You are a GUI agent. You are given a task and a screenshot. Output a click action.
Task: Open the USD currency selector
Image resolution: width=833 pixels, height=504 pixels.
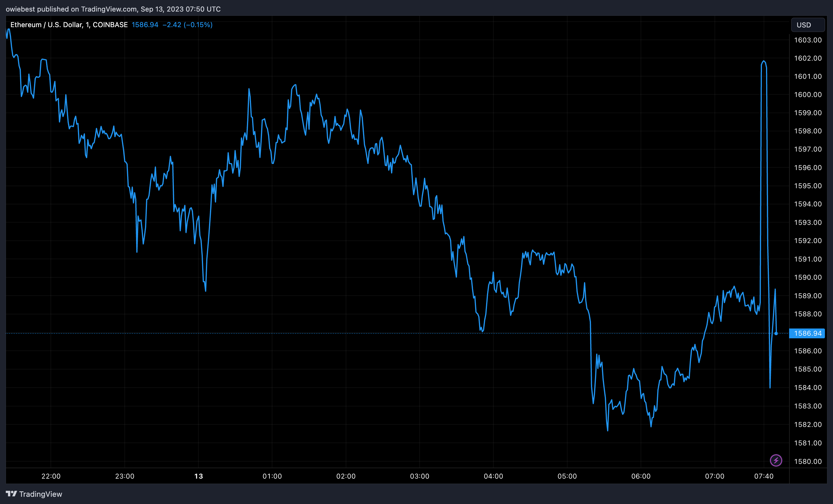pos(808,25)
